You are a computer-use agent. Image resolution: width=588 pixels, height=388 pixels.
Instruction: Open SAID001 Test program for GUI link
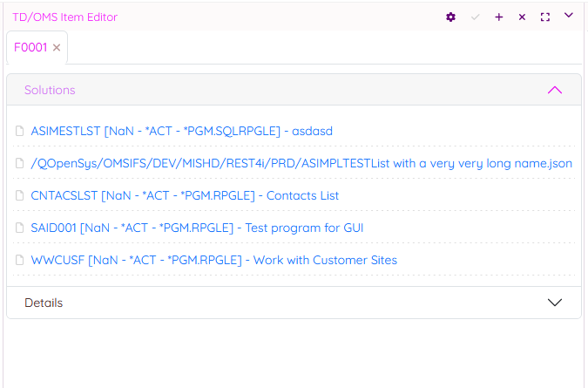point(197,228)
